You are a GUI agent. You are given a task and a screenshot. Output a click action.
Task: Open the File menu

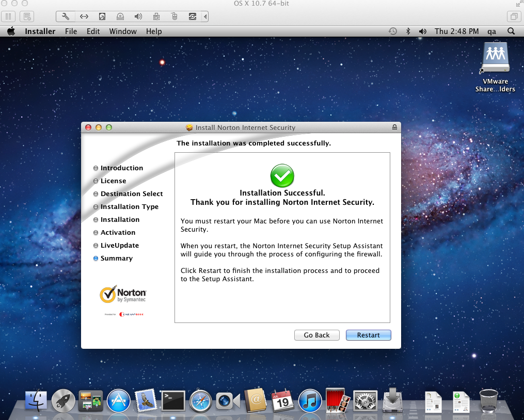[x=71, y=31]
